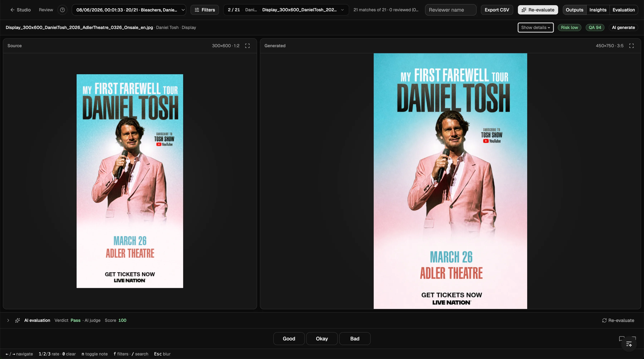Switch to the Outputs tab

point(574,10)
